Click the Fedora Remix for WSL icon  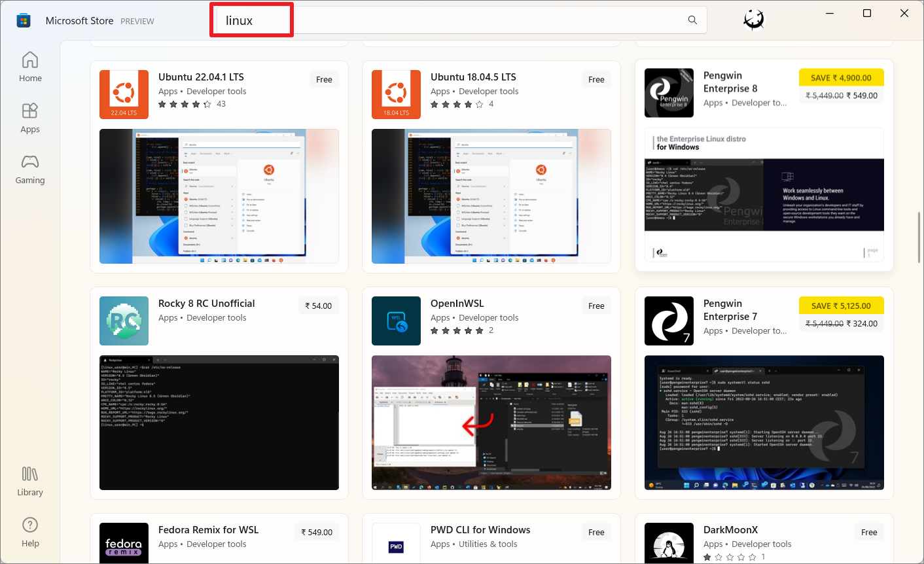tap(124, 544)
